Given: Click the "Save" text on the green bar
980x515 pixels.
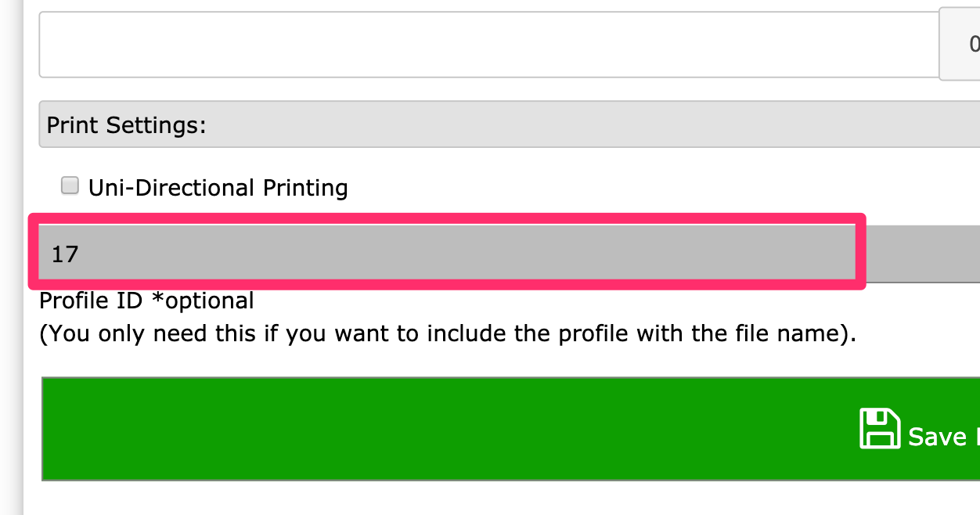Looking at the screenshot, I should coord(938,436).
